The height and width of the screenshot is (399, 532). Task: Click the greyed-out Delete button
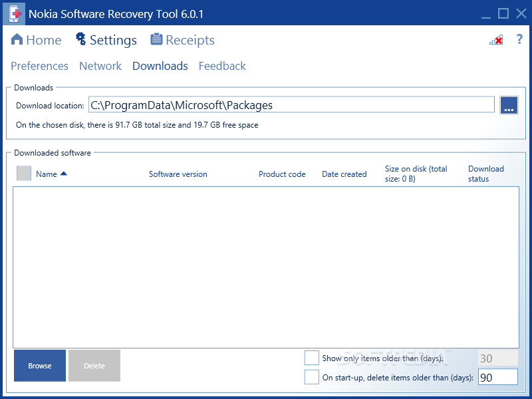point(94,366)
